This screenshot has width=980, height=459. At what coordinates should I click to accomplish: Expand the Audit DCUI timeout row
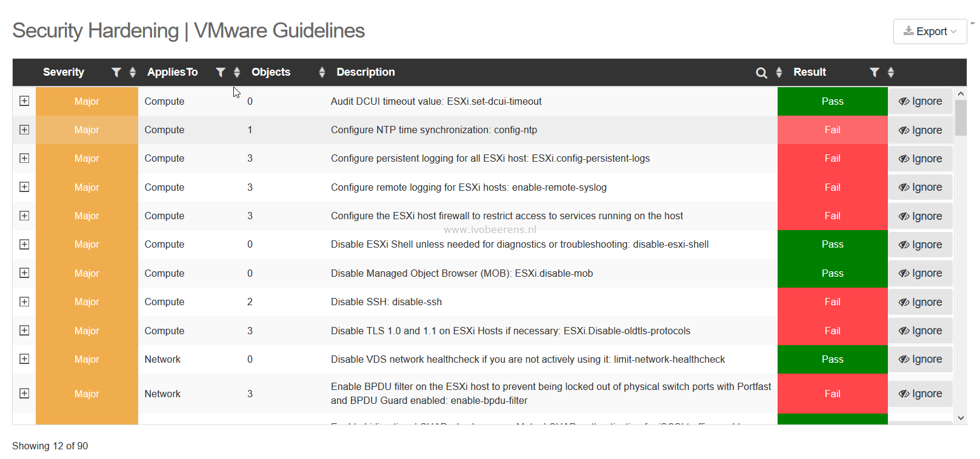[x=24, y=101]
